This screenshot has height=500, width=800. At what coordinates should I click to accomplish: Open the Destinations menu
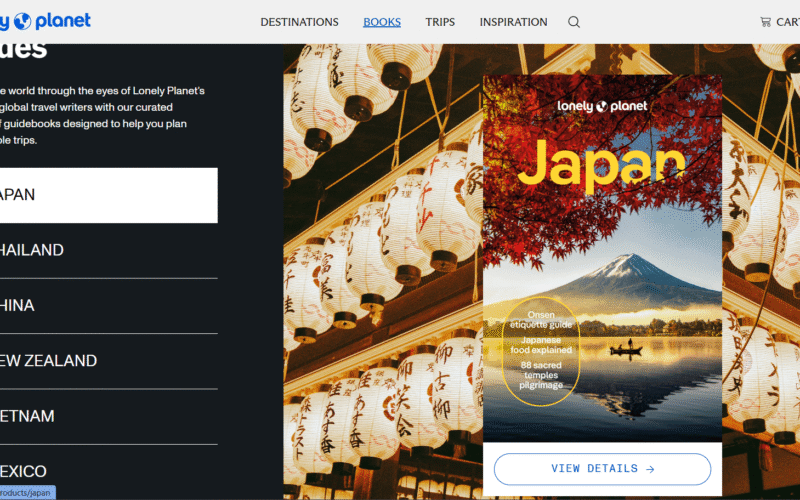tap(299, 22)
